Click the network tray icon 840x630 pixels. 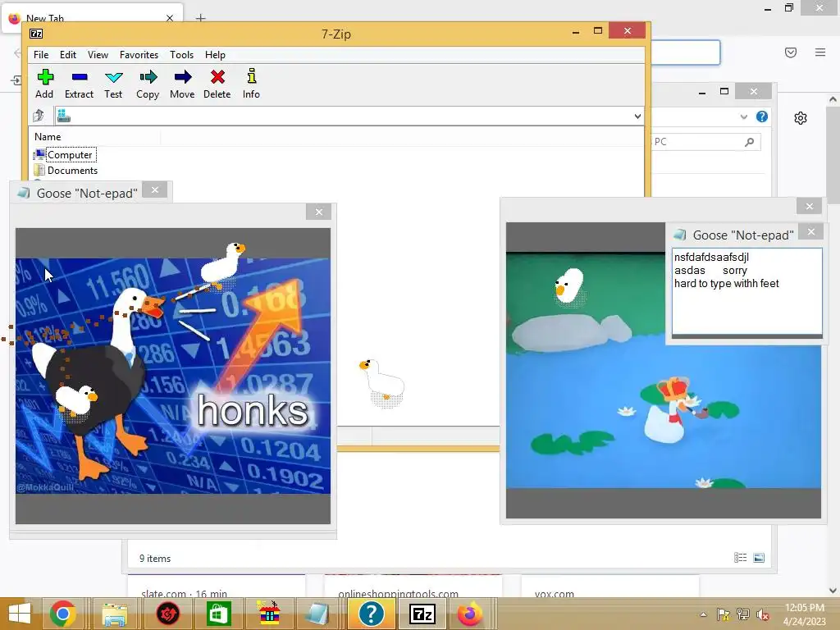pos(743,614)
